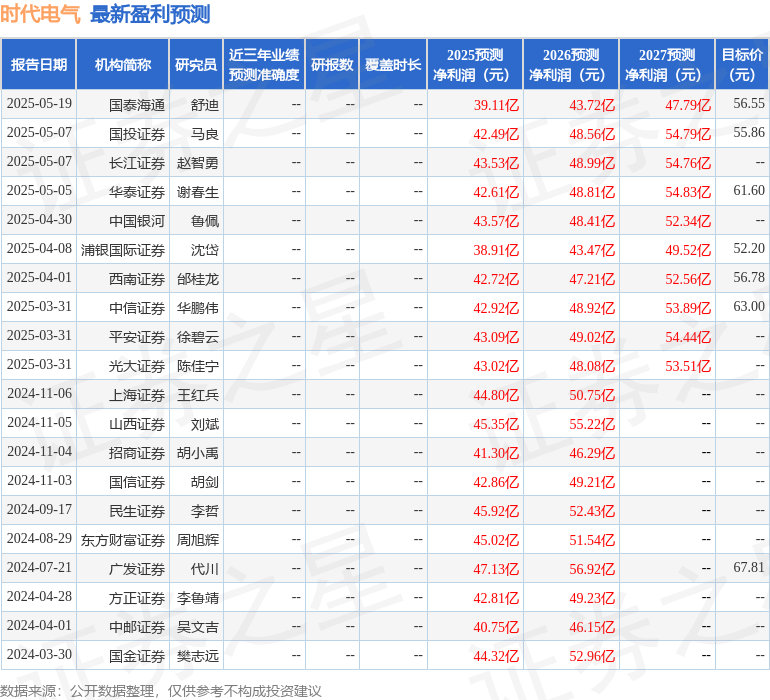770x700 pixels.
Task: Select the 2024-11-06 date cell
Action: tap(39, 393)
